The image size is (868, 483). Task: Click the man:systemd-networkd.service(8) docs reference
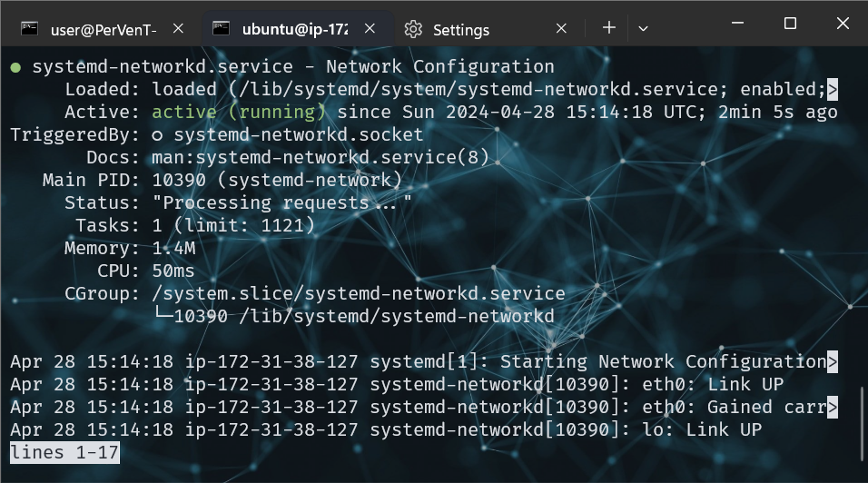(321, 158)
